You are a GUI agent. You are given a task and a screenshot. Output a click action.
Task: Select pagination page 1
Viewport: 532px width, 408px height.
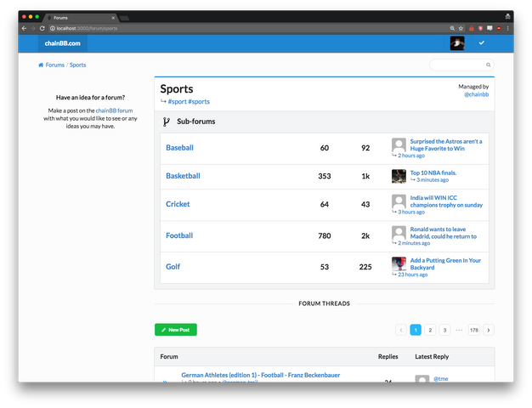(x=416, y=330)
